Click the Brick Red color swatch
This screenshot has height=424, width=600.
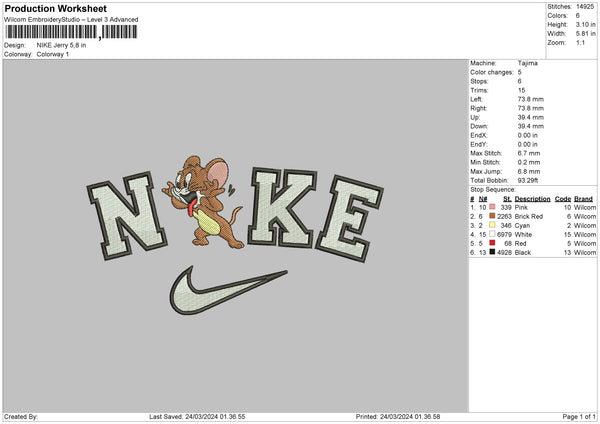(x=492, y=216)
